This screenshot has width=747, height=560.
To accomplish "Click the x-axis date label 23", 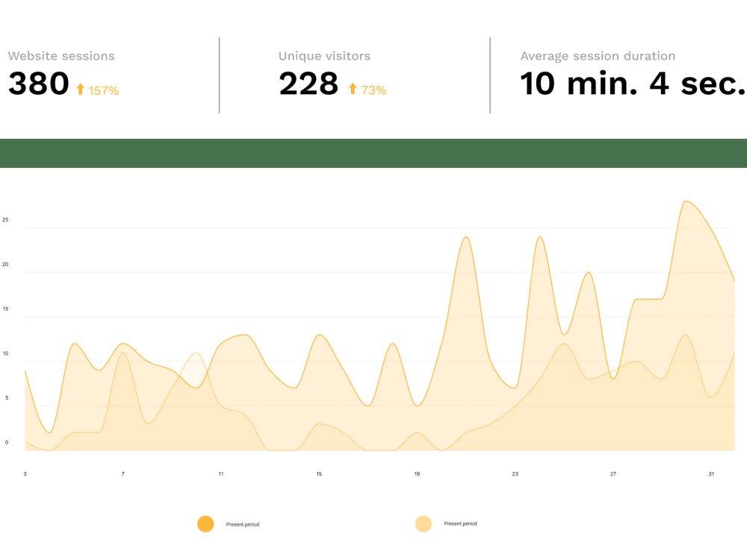I will pyautogui.click(x=515, y=474).
